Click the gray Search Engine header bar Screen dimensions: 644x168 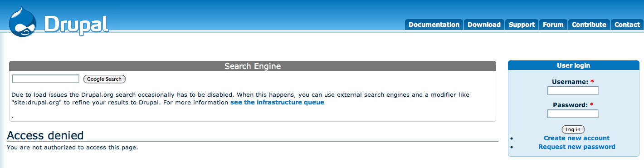click(253, 66)
